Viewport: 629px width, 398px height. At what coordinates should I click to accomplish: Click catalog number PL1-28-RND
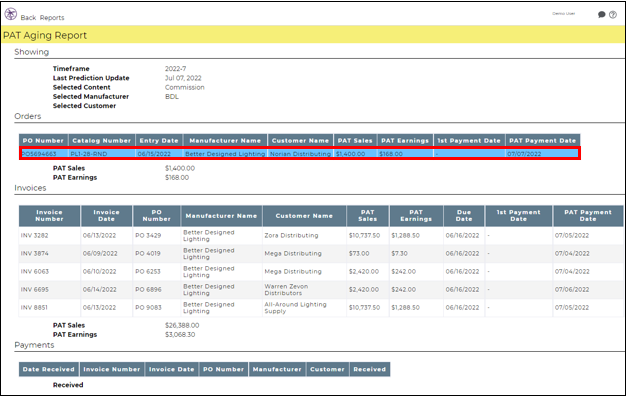click(89, 154)
